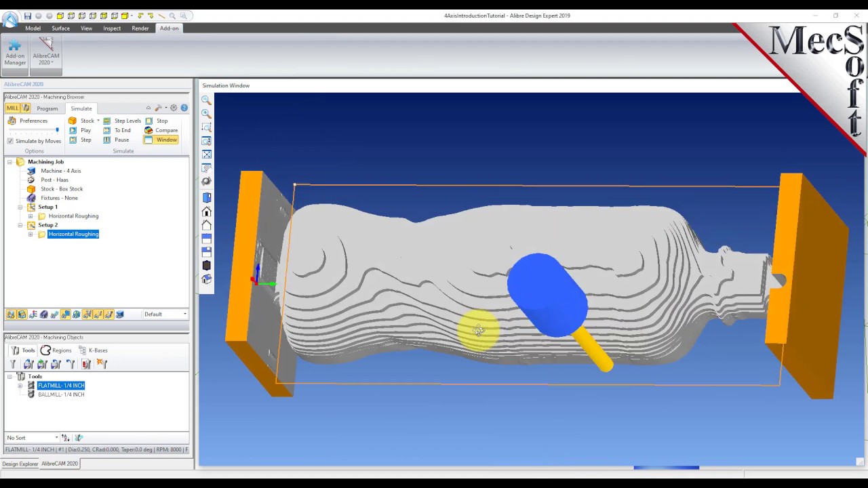Click the zoom magnifier in quick access toolbar
This screenshot has width=868, height=488.
[172, 16]
